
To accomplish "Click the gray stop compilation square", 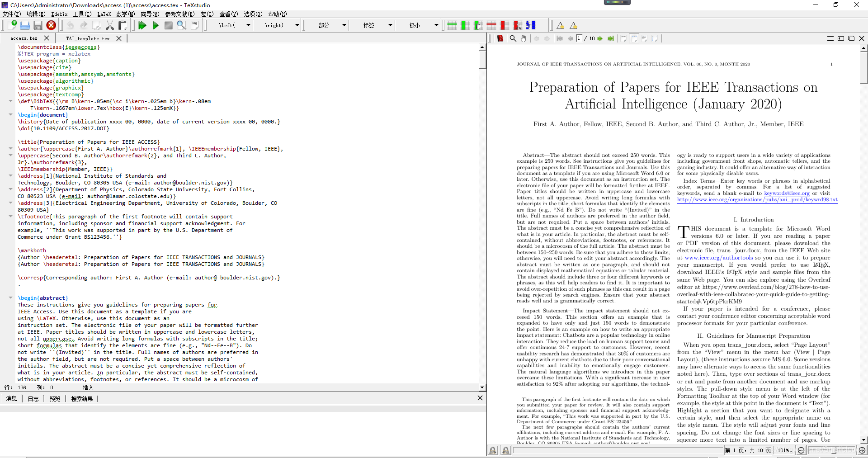I will [x=168, y=25].
